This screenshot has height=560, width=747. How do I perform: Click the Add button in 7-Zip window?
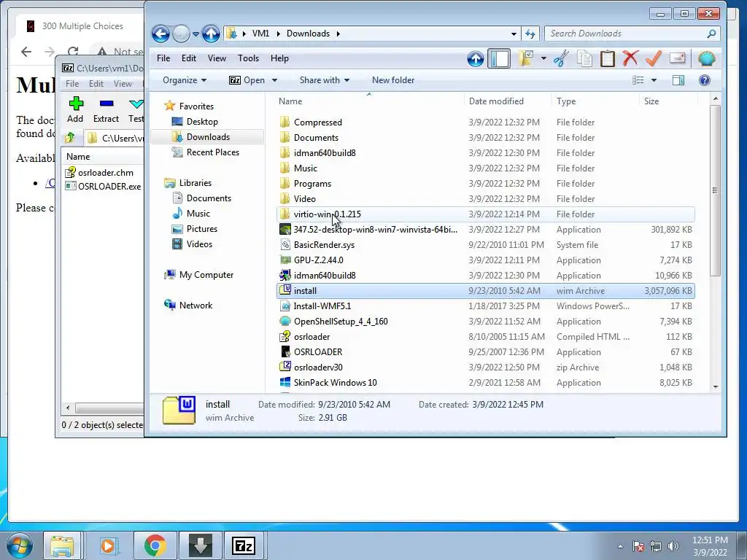coord(75,109)
